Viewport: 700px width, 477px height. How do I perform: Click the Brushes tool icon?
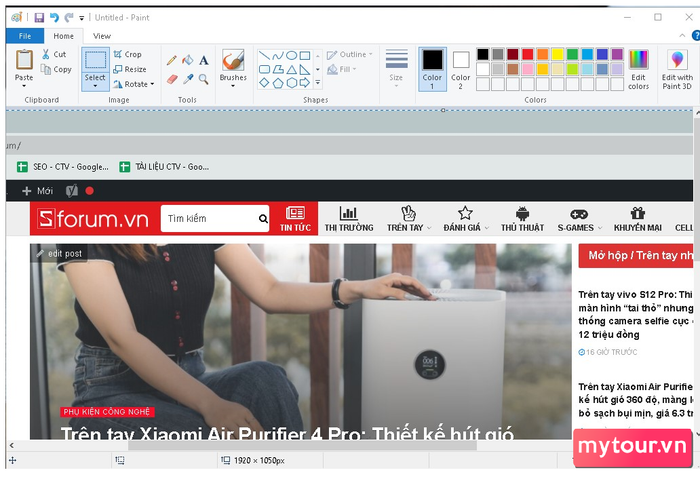coord(233,60)
